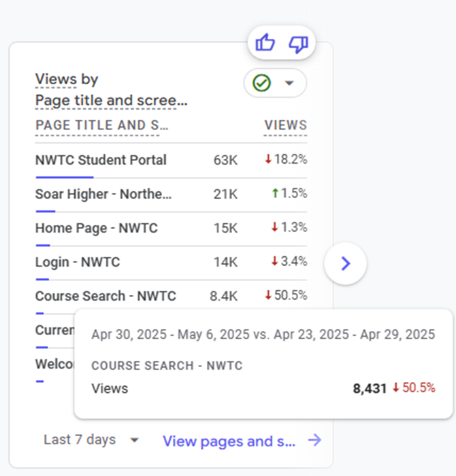This screenshot has width=456, height=476.
Task: Open the green checkmark data quality dropdown
Action: (275, 83)
